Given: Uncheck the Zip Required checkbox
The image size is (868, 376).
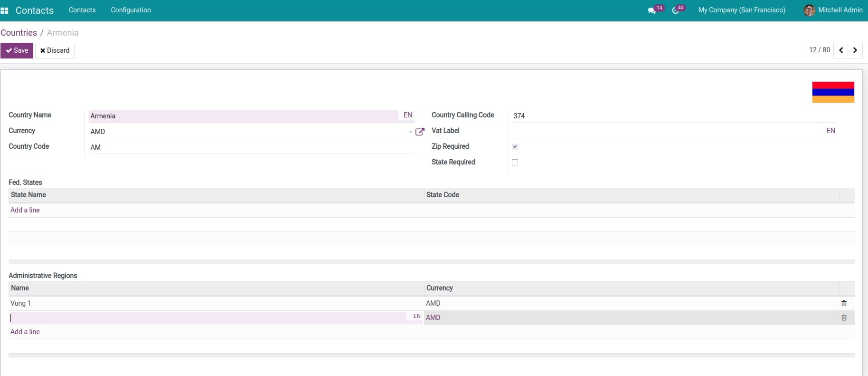Looking at the screenshot, I should click(515, 146).
